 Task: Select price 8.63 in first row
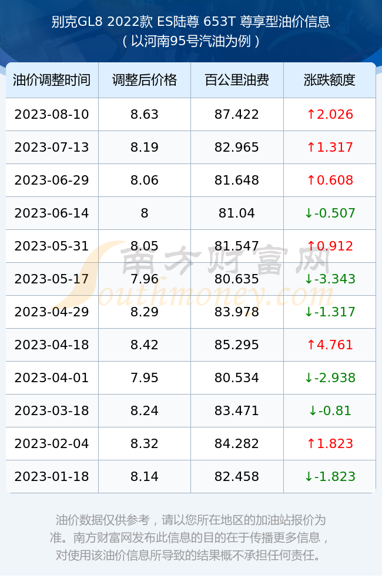[x=145, y=115]
